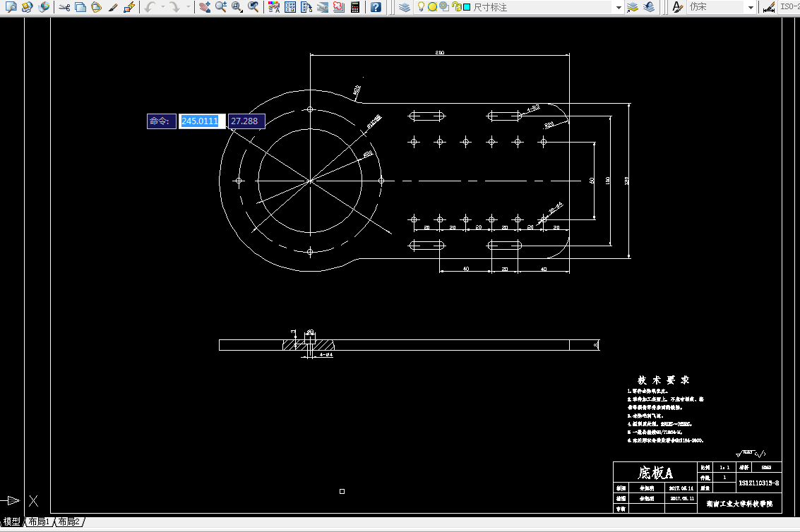800x532 pixels.
Task: Click the 245.0111 coordinate input field
Action: pos(201,121)
